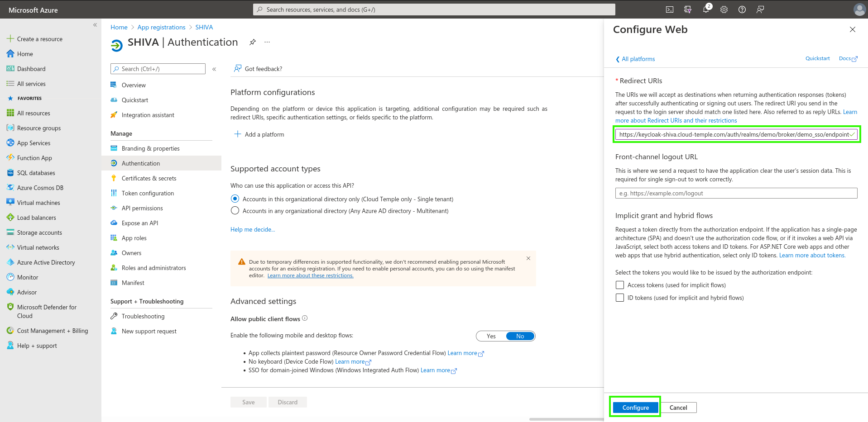Click the feedback icon in top bar
This screenshot has height=422, width=868.
[x=760, y=9]
